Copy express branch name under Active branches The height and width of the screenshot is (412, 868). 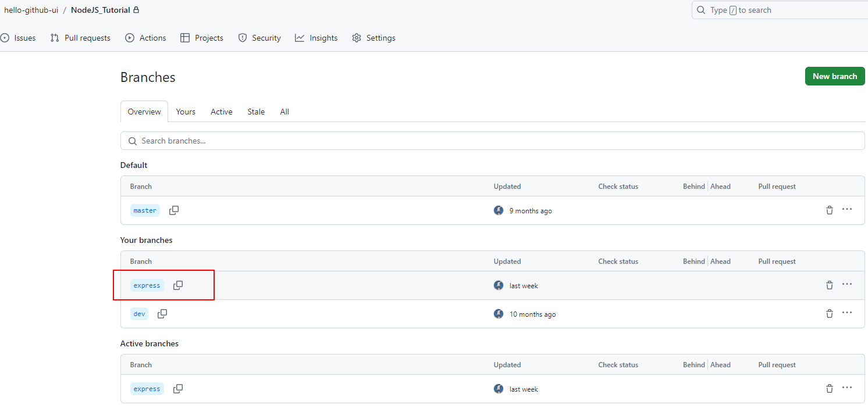(178, 389)
